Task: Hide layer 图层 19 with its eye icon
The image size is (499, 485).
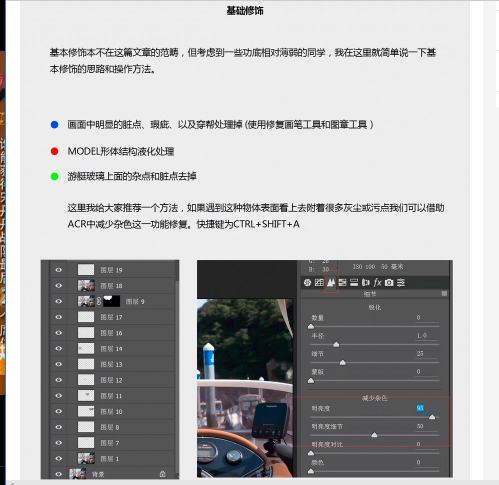Action: pos(59,270)
